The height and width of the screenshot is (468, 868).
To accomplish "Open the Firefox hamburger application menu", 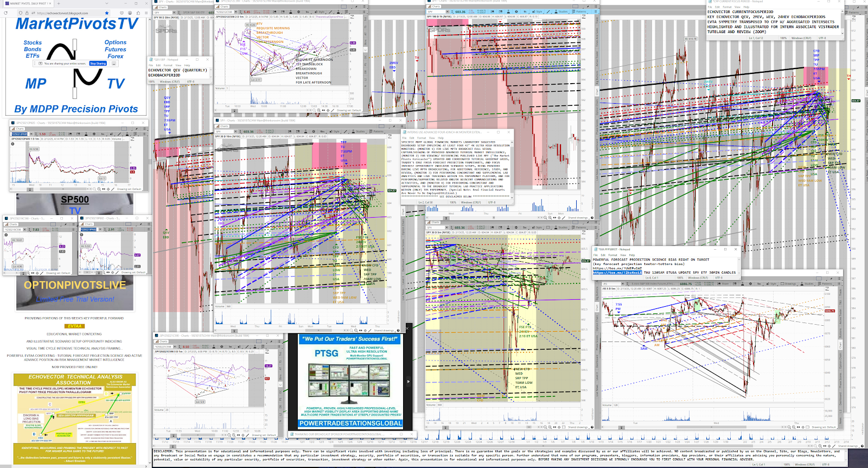I will tap(146, 13).
